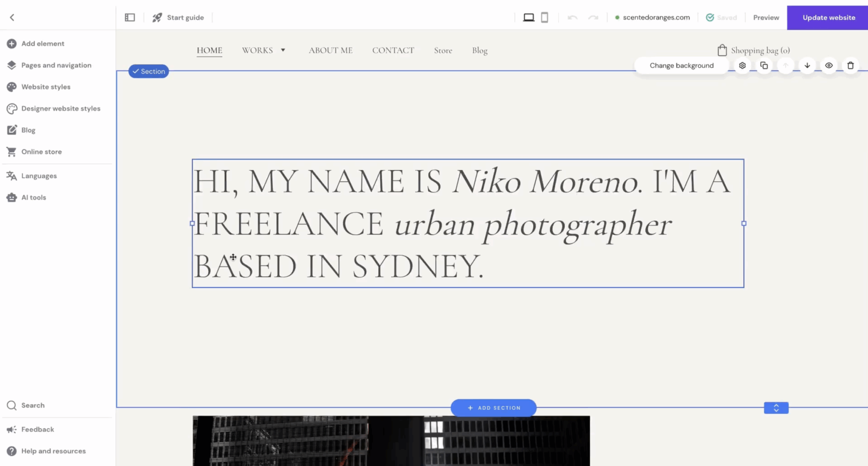
Task: Click the back arrow in sidebar
Action: (12, 17)
